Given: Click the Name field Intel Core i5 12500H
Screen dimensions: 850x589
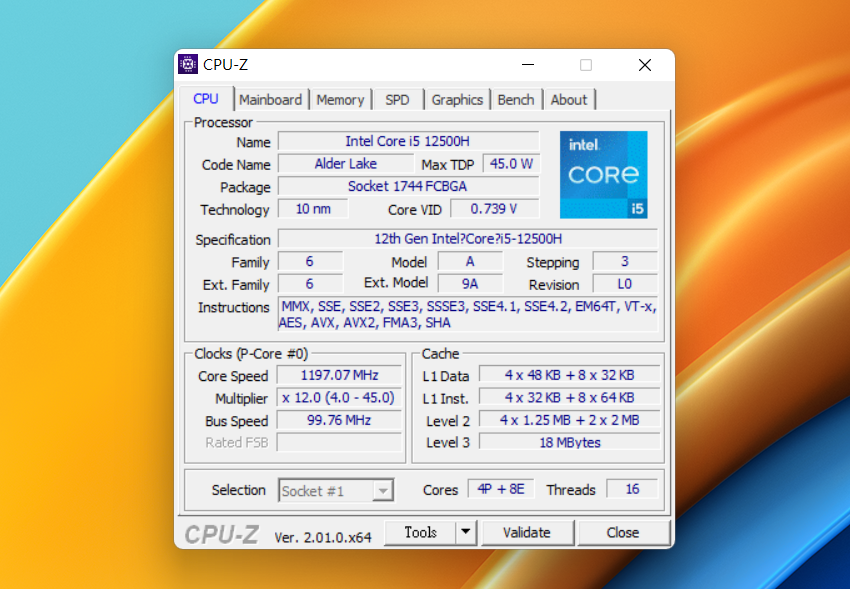Looking at the screenshot, I should click(x=409, y=141).
